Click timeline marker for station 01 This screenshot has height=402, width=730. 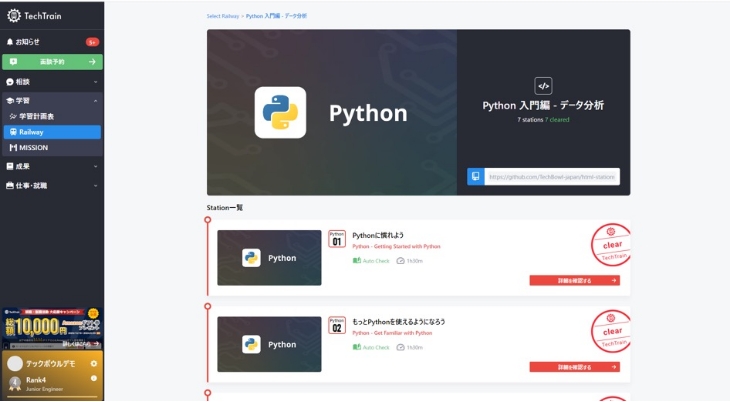point(208,220)
